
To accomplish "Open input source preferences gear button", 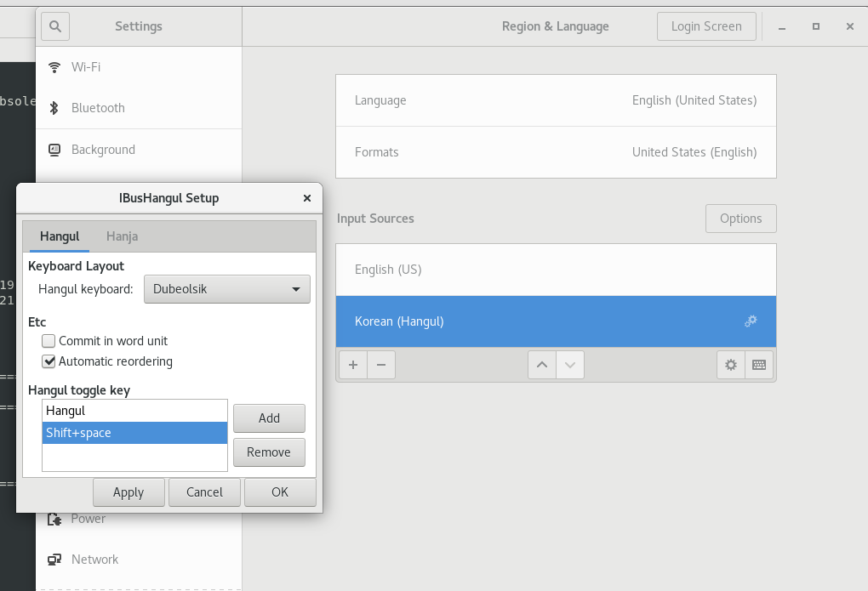I will (x=731, y=365).
